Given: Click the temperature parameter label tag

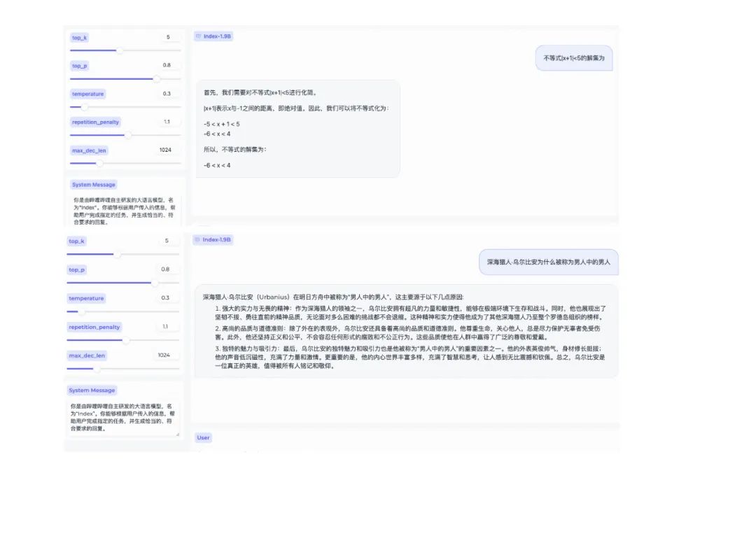Looking at the screenshot, I should click(87, 94).
